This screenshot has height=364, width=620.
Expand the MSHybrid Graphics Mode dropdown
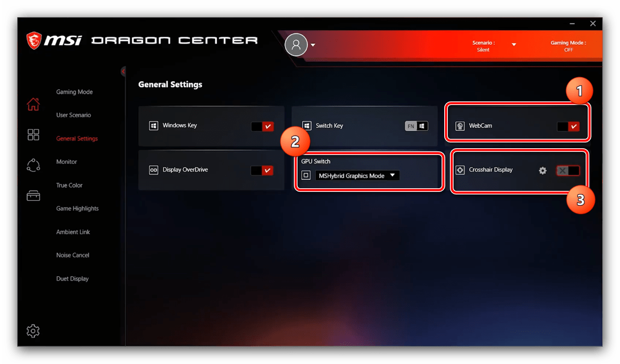pyautogui.click(x=357, y=175)
